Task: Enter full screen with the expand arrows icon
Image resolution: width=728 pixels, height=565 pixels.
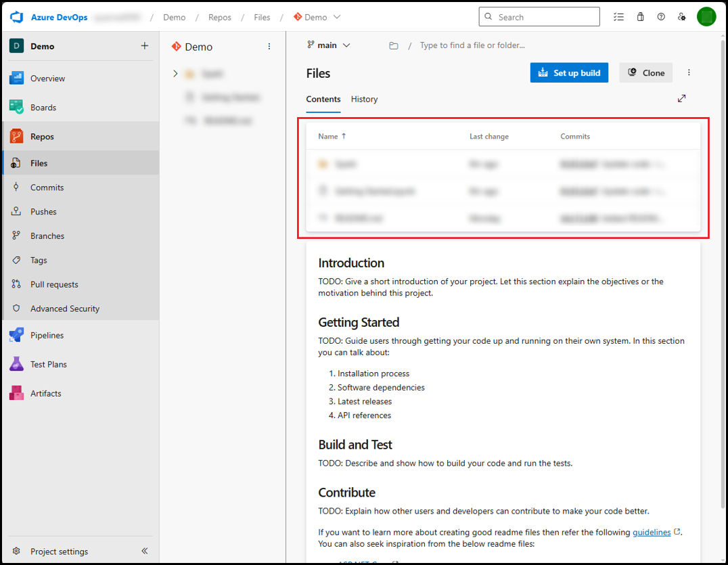Action: (x=681, y=99)
